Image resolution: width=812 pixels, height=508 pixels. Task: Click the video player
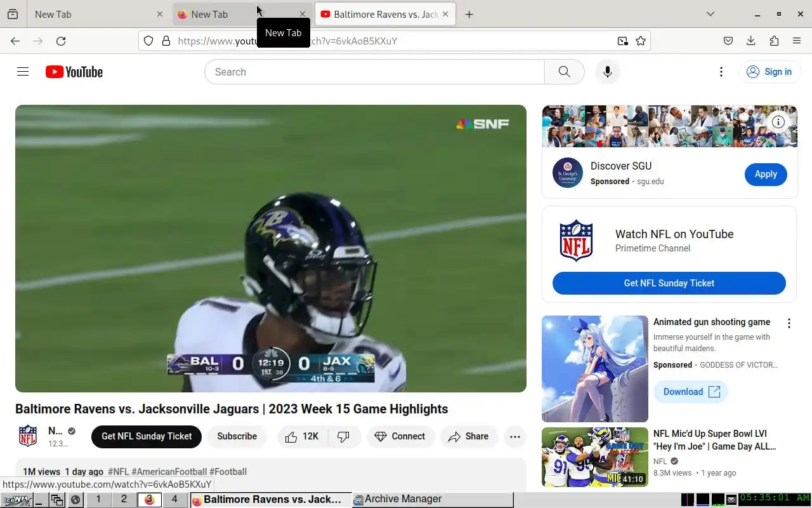pos(271,248)
